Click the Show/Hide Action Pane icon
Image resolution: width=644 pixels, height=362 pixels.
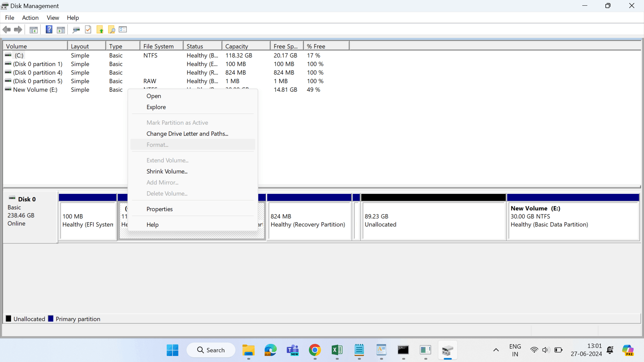pos(61,30)
